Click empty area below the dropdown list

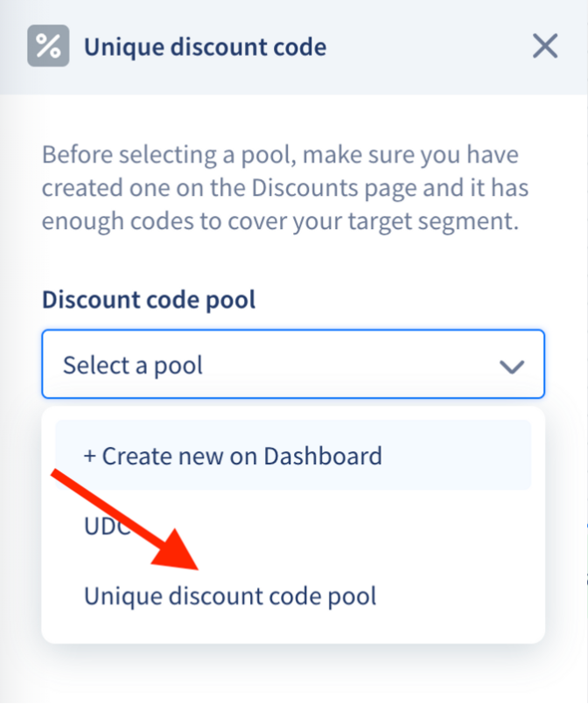pyautogui.click(x=293, y=673)
